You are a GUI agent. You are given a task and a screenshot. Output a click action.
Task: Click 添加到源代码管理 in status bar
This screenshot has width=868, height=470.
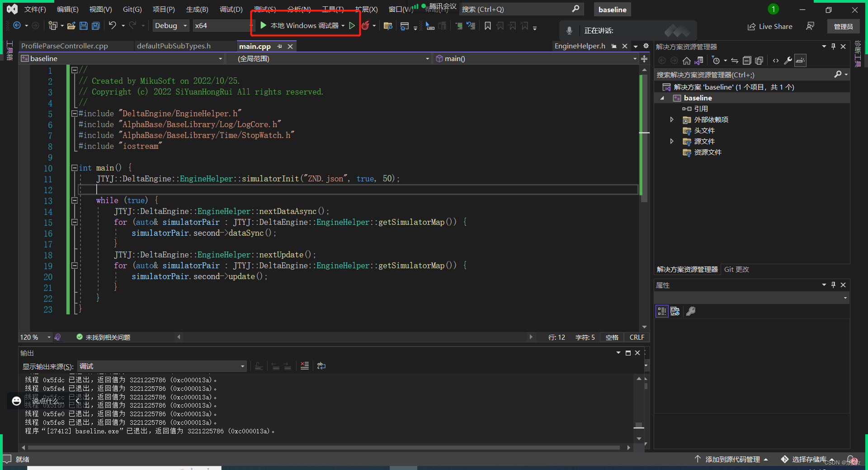[731, 459]
